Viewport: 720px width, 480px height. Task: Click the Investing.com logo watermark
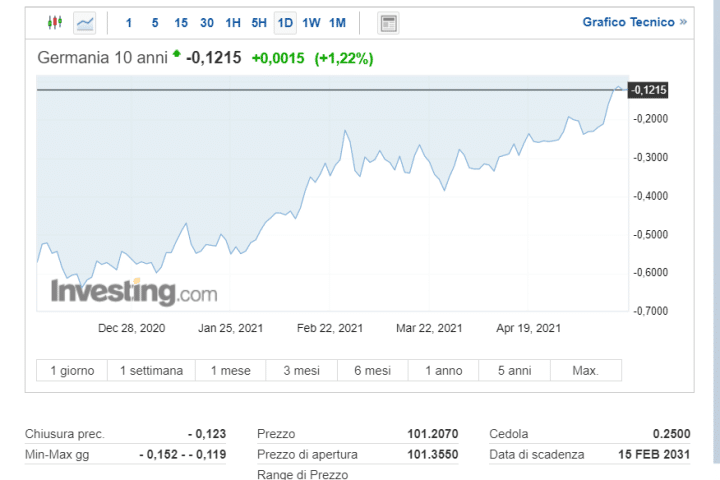point(134,293)
